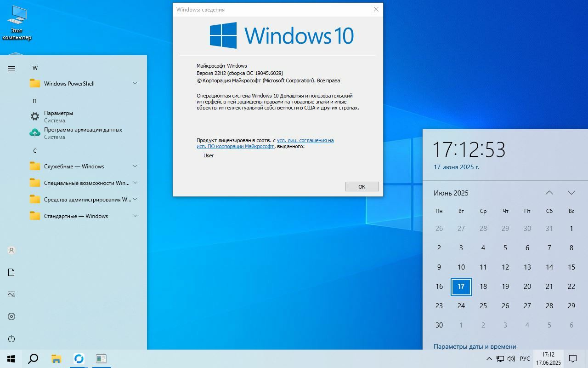This screenshot has height=368, width=588.
Task: Open Pictures icon in Start menu sidebar
Action: click(11, 294)
